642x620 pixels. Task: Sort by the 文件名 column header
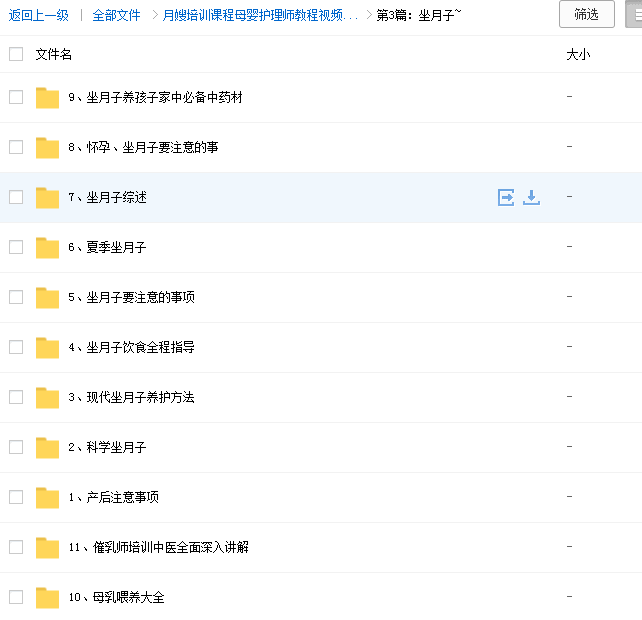click(x=54, y=54)
